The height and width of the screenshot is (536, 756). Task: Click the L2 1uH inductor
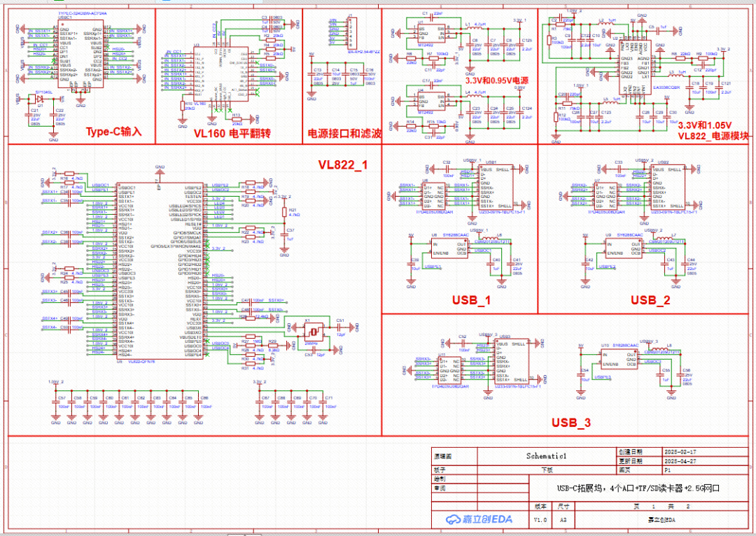click(x=607, y=24)
